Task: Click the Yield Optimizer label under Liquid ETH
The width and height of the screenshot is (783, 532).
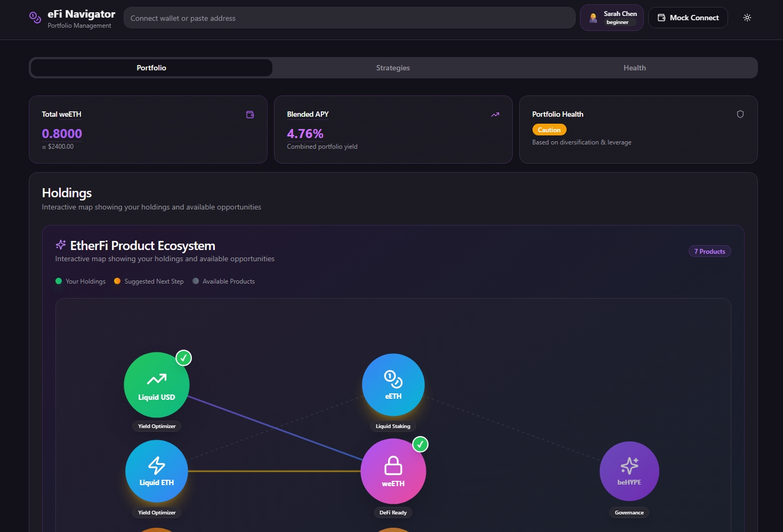Action: point(157,512)
